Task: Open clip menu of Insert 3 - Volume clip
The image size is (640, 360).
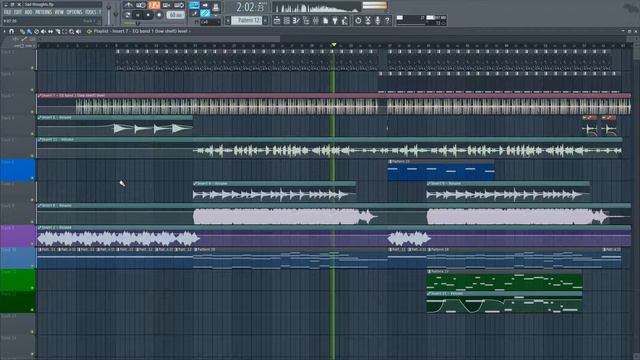Action: (39, 118)
